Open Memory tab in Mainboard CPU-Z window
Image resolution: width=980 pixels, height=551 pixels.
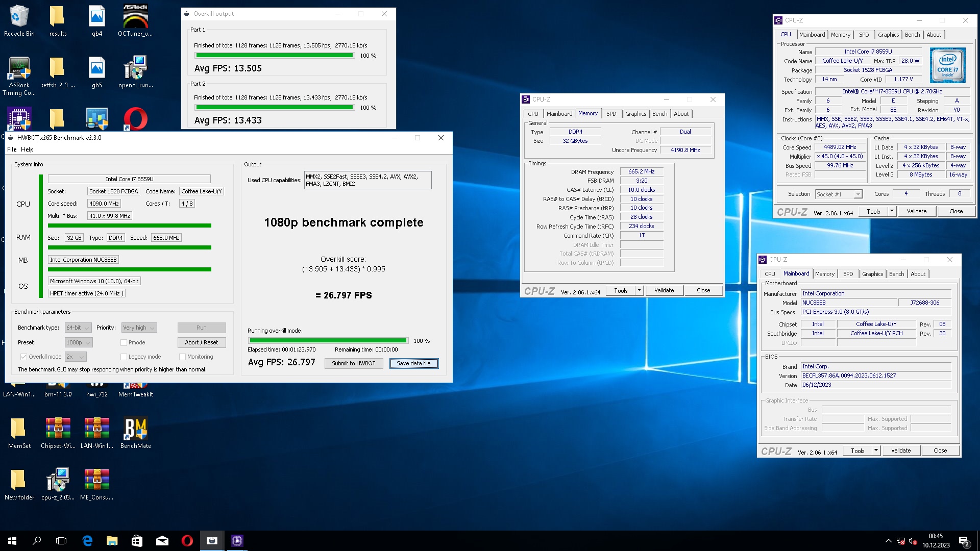[824, 274]
